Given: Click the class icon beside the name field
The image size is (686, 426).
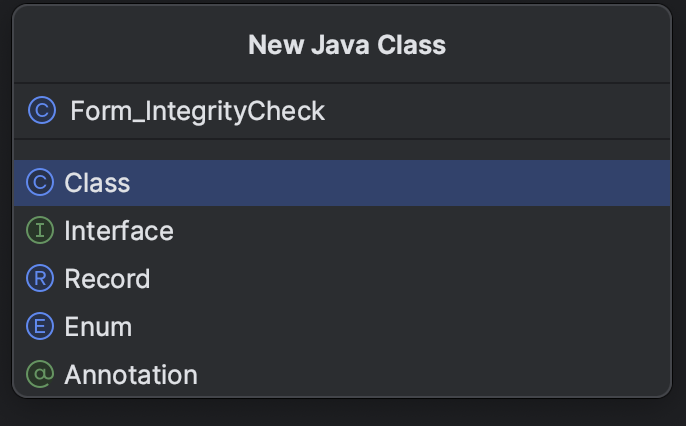Looking at the screenshot, I should (41, 110).
